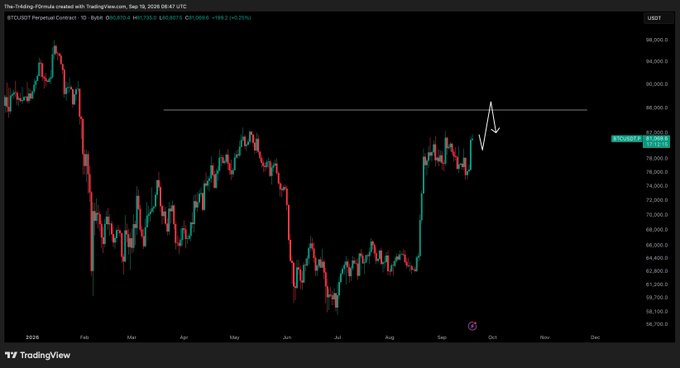Screen dimensions: 680x368
Task: Select the white horizontal resistance line
Action: pyautogui.click(x=375, y=110)
